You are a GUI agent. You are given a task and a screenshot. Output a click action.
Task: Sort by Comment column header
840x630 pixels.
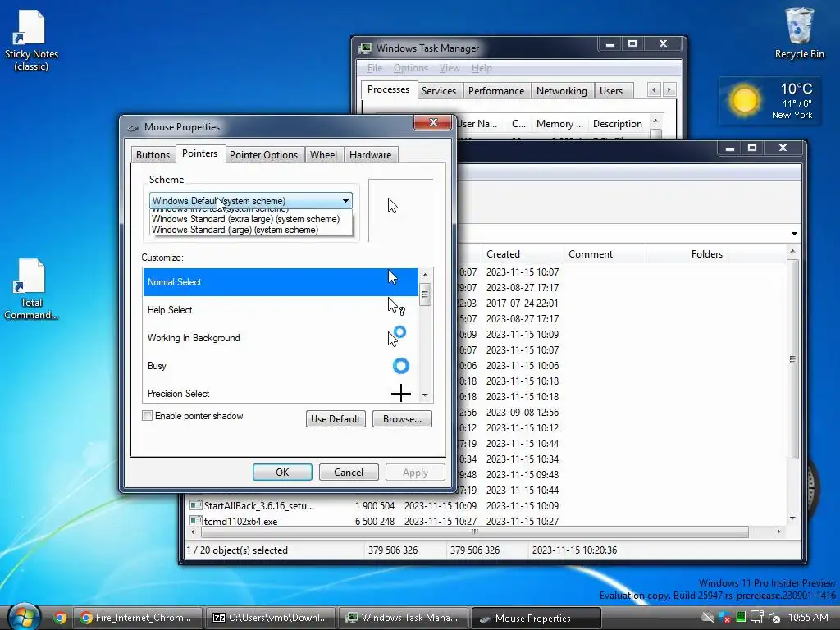click(605, 254)
